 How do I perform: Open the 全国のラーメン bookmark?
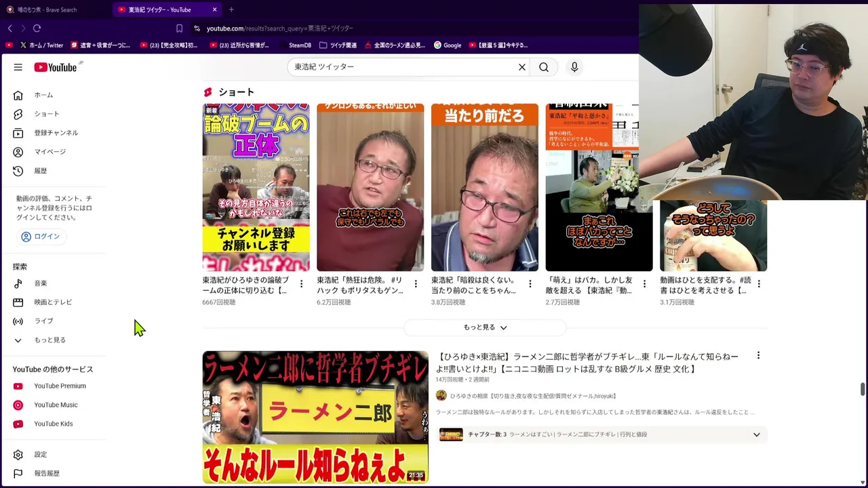click(395, 45)
